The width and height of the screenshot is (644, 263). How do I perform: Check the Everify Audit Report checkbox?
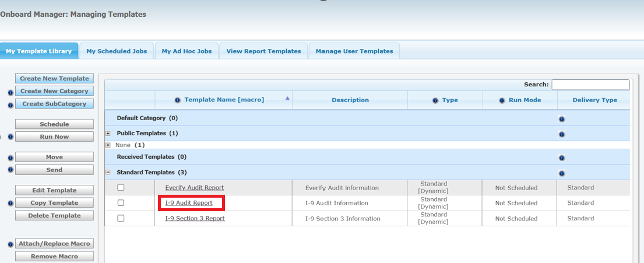[121, 188]
